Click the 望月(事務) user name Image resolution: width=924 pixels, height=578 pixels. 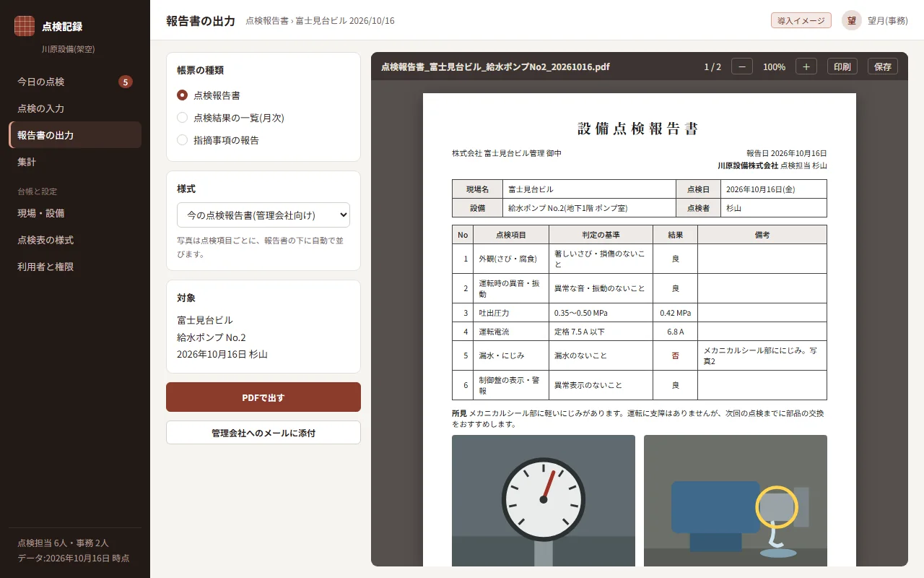(888, 21)
